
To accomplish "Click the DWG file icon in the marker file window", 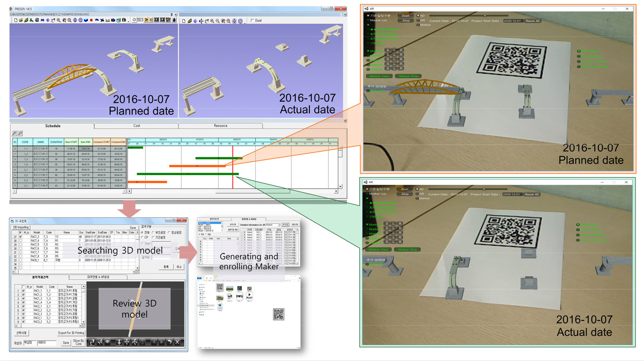I will tap(240, 296).
